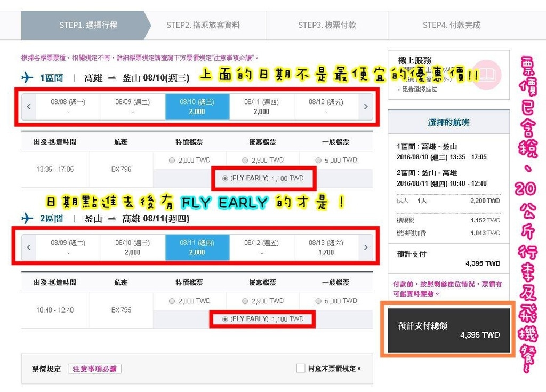Select the 2,000 TWD 特價機票 fare for flight BX 795
546x392 pixels.
point(172,301)
